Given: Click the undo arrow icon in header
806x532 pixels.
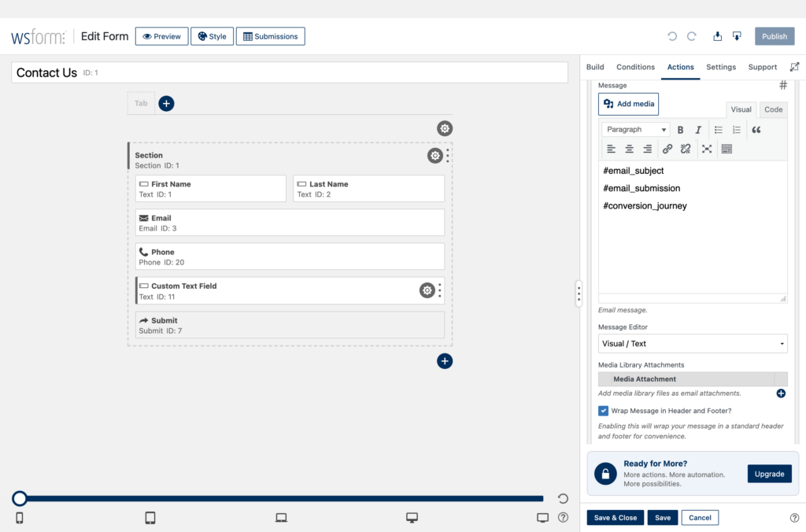Looking at the screenshot, I should [x=672, y=36].
